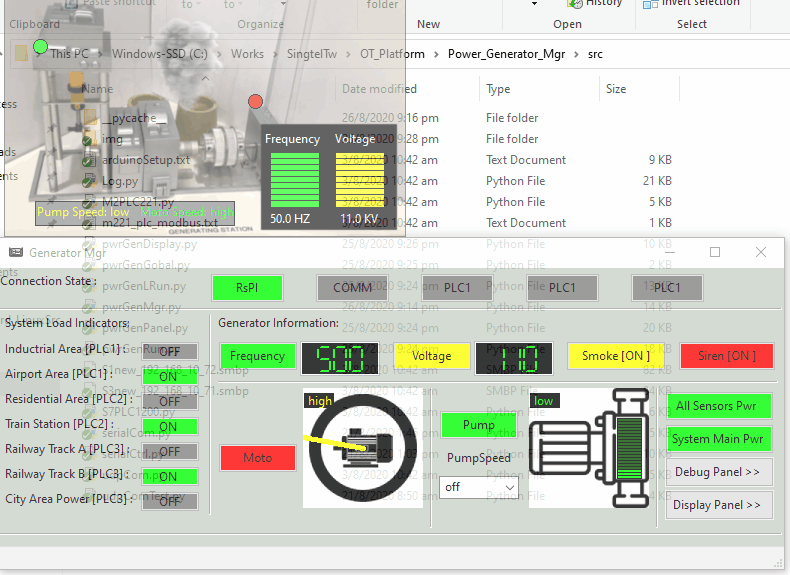
Task: Click the yellow Voltage bar meter
Action: 360,180
